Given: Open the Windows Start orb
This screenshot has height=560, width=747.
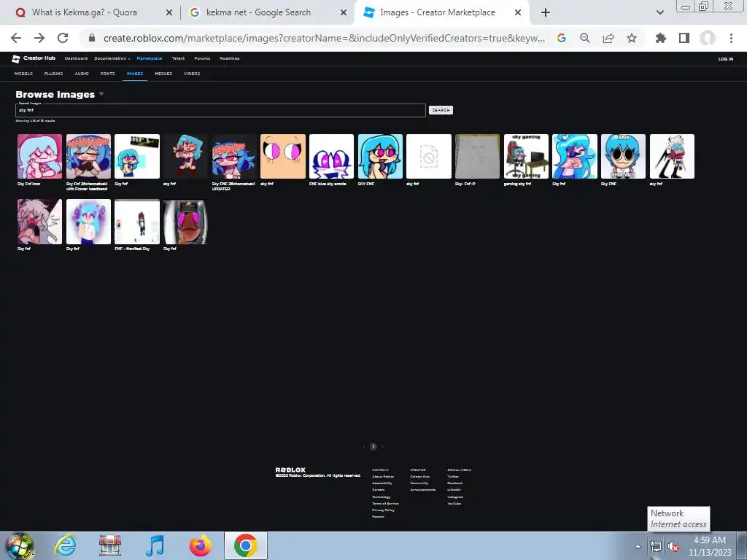Looking at the screenshot, I should (x=20, y=545).
